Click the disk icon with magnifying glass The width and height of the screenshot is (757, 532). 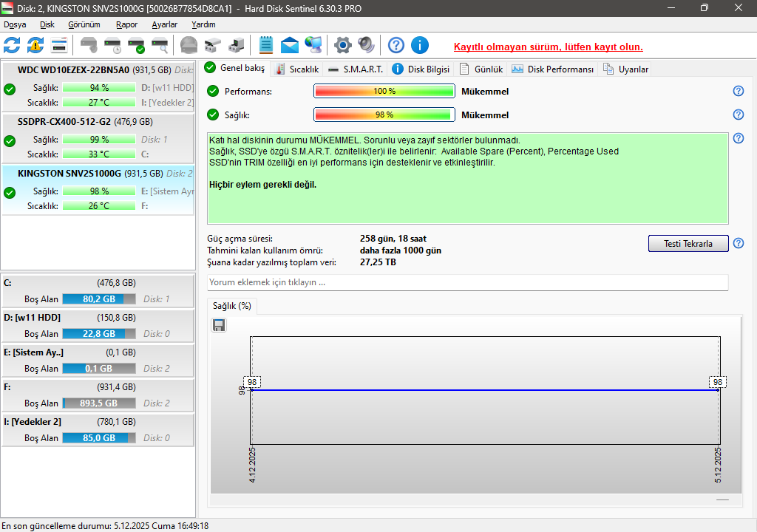point(160,45)
